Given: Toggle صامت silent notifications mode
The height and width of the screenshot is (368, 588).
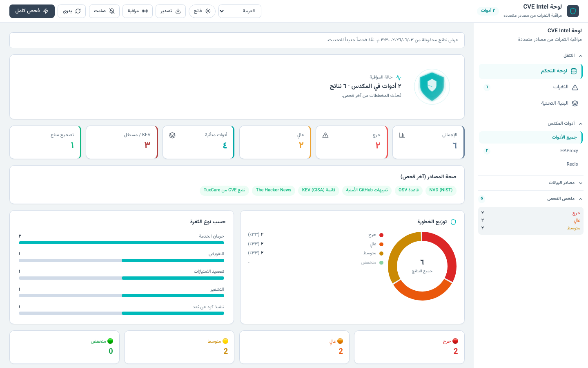Looking at the screenshot, I should tap(104, 11).
